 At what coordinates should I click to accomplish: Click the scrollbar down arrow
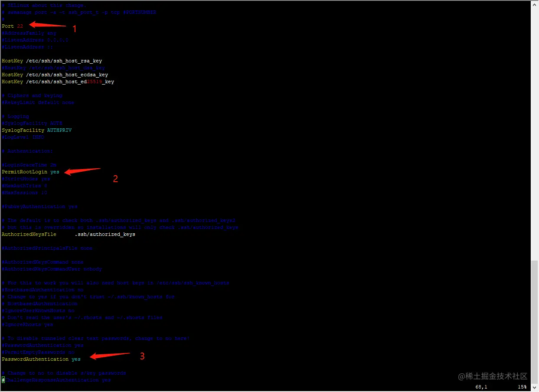tap(535, 389)
